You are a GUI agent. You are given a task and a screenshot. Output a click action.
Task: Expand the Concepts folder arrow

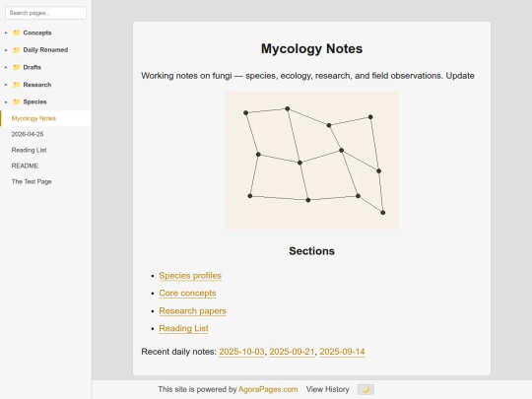(6, 33)
